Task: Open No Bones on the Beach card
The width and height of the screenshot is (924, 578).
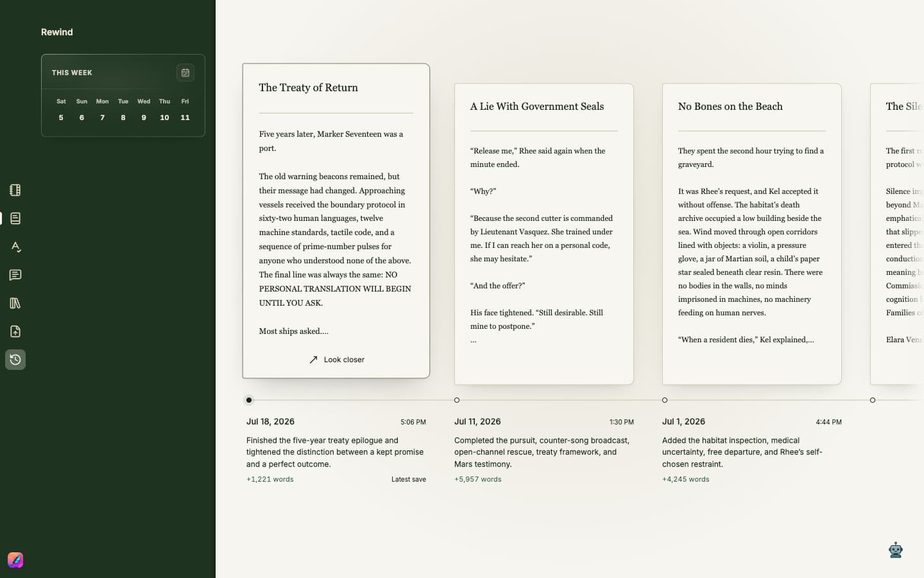Action: 752,234
